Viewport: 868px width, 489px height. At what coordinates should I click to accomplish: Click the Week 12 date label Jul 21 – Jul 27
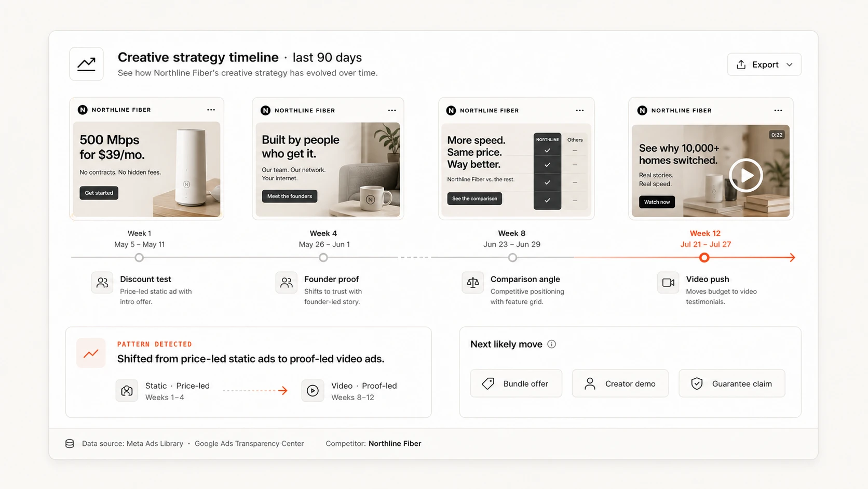coord(706,244)
